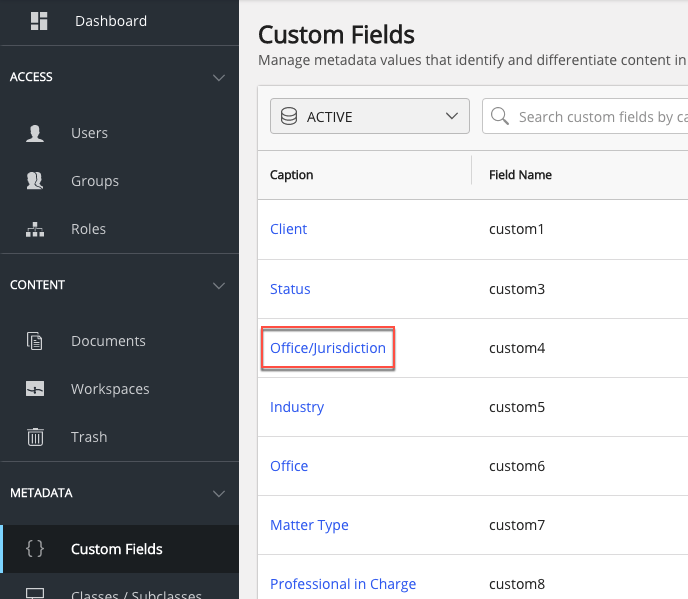Open the Client custom field link
Image resolution: width=688 pixels, height=599 pixels.
[288, 229]
